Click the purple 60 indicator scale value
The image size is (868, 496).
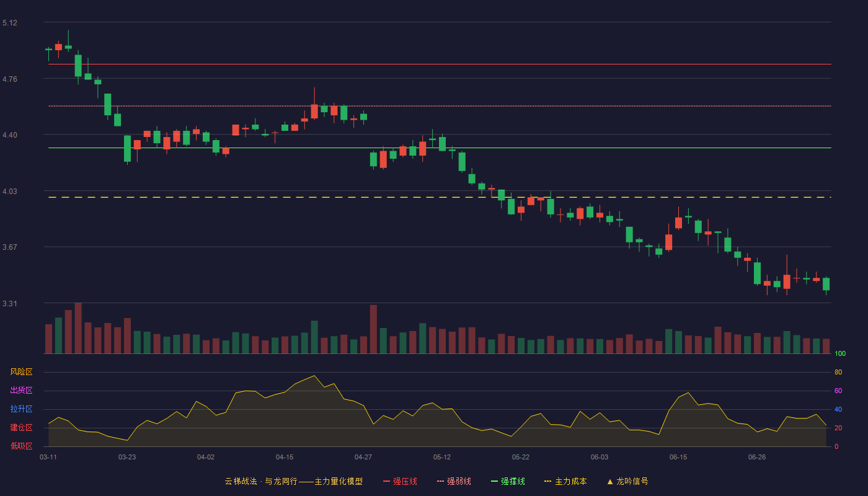tap(838, 391)
